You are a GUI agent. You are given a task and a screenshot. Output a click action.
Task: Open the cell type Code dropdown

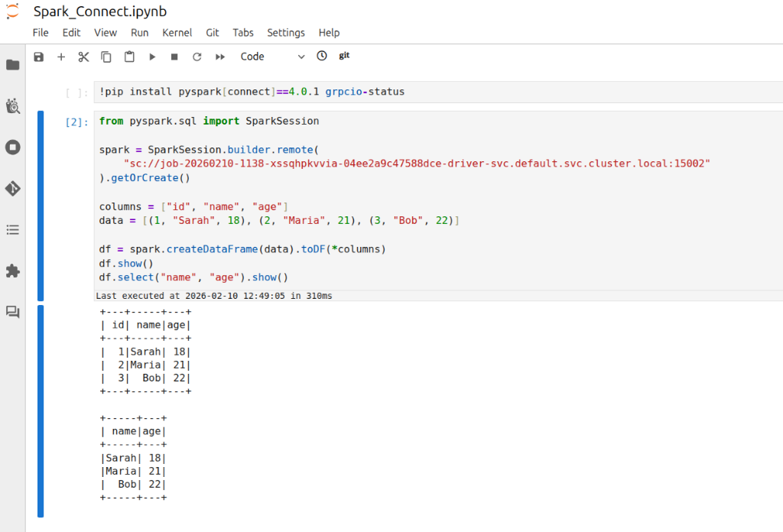271,57
